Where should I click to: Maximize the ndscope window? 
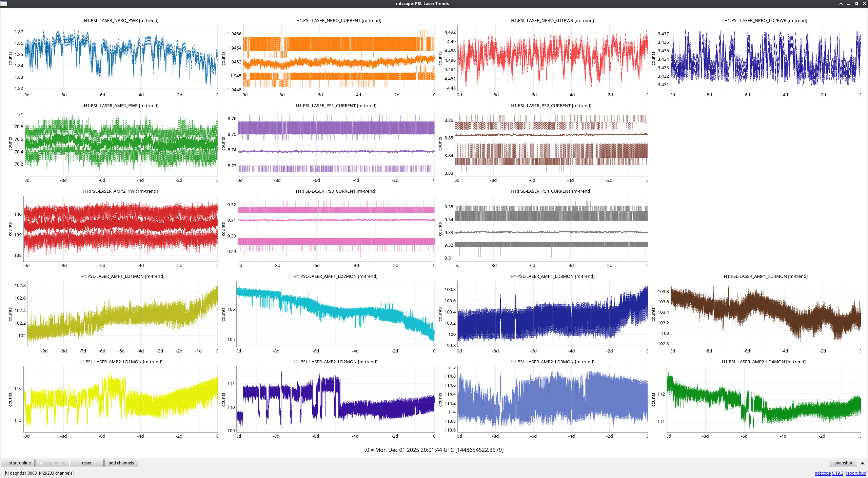tap(856, 4)
